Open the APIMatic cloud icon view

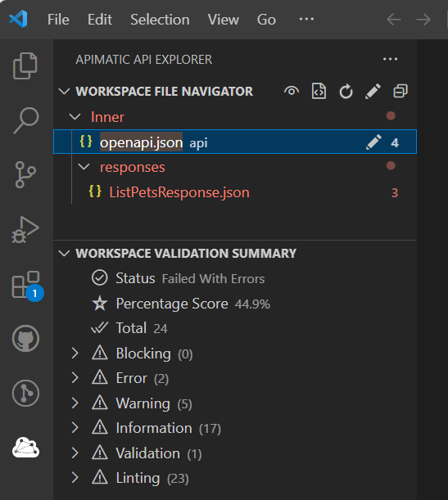coord(25,448)
